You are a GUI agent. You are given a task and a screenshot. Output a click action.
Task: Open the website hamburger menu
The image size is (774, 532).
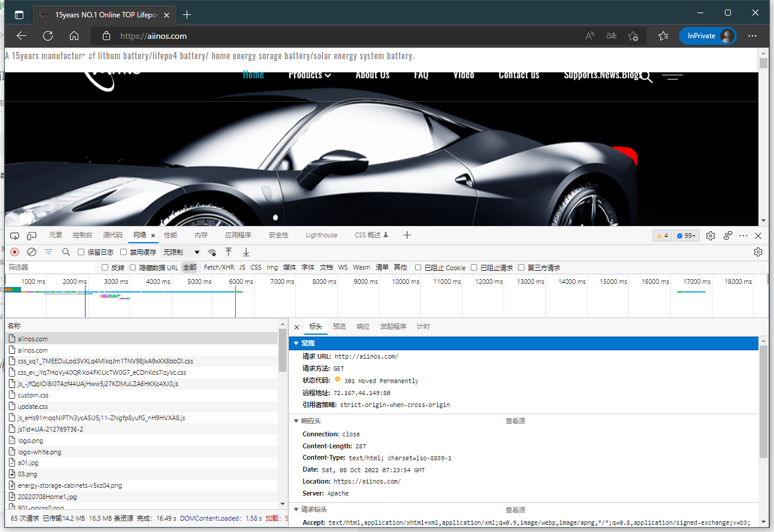pyautogui.click(x=672, y=77)
